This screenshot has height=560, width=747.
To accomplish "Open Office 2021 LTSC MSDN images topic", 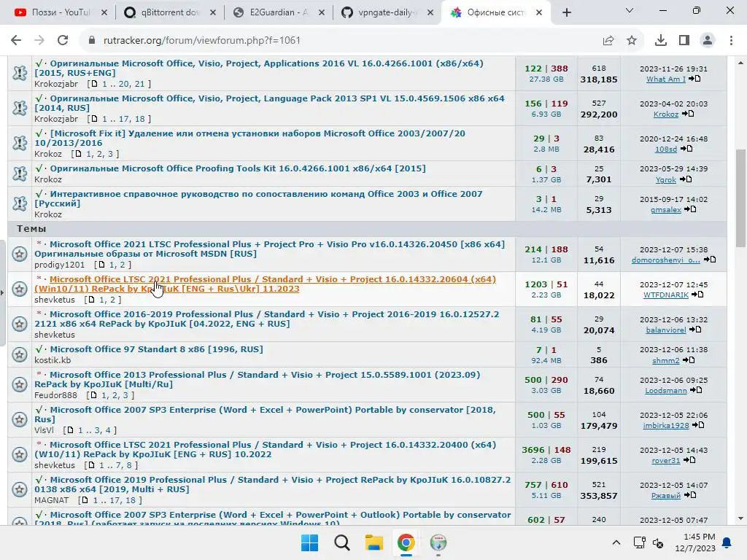I will click(x=269, y=249).
